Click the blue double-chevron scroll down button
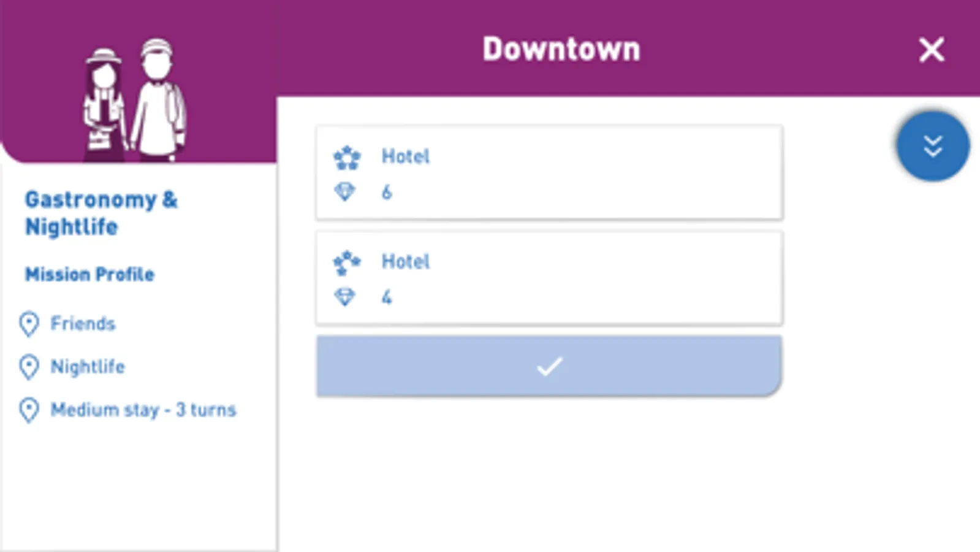The width and height of the screenshot is (980, 552). pos(933,146)
